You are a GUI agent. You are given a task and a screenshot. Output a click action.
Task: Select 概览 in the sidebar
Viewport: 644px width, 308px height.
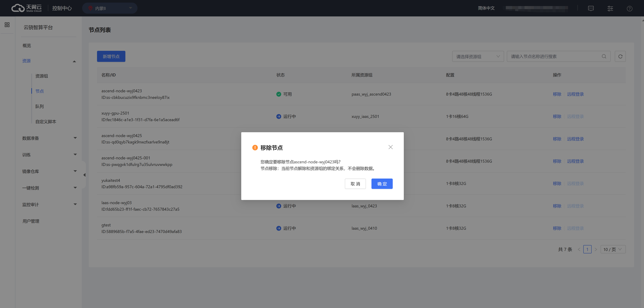click(x=27, y=46)
